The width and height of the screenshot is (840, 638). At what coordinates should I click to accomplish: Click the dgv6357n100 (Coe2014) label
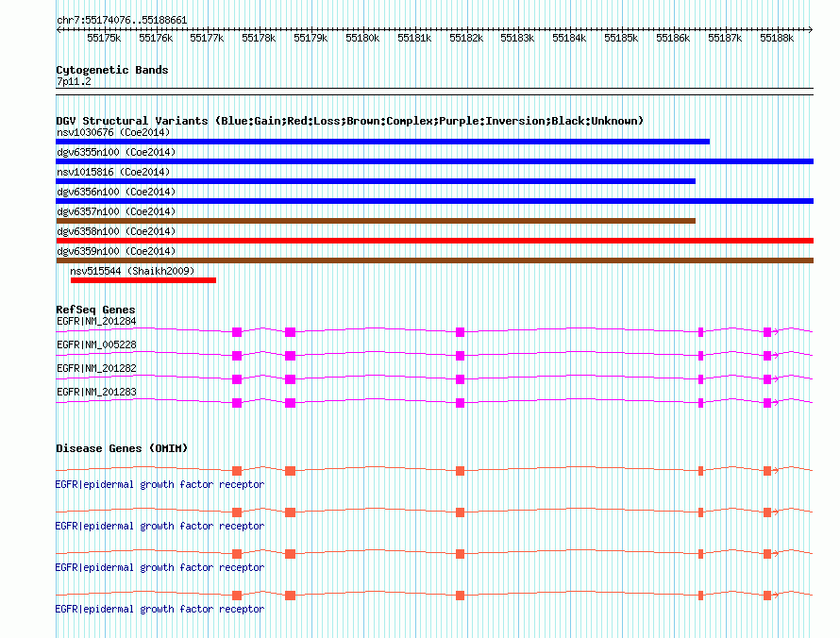(116, 211)
